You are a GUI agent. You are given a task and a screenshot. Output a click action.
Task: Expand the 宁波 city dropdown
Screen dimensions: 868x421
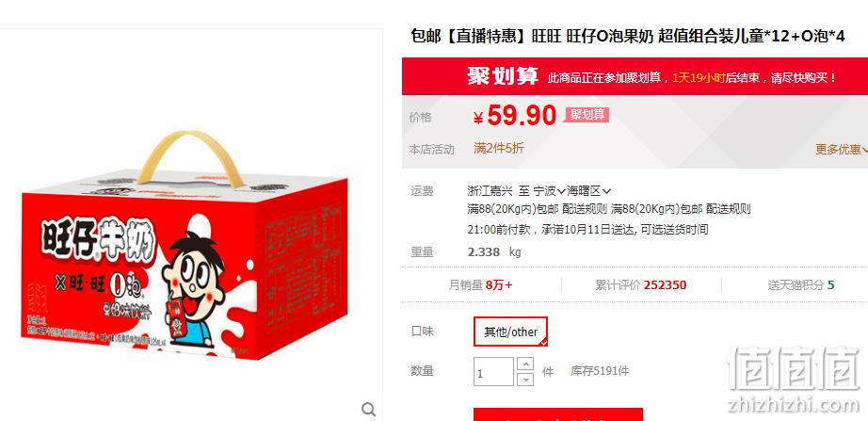pyautogui.click(x=549, y=192)
